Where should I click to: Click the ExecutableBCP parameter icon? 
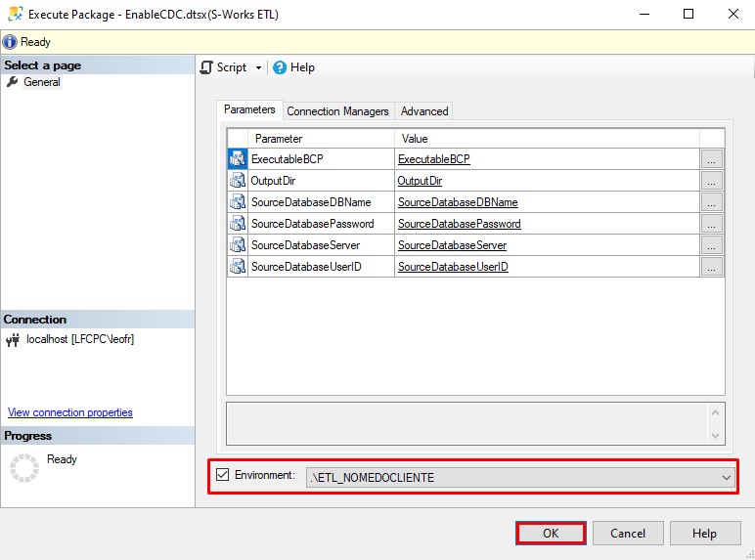[x=238, y=158]
